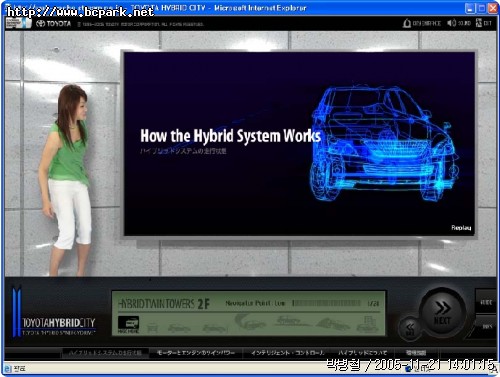Select the last short Japanese tab in bottom menu

416,352
